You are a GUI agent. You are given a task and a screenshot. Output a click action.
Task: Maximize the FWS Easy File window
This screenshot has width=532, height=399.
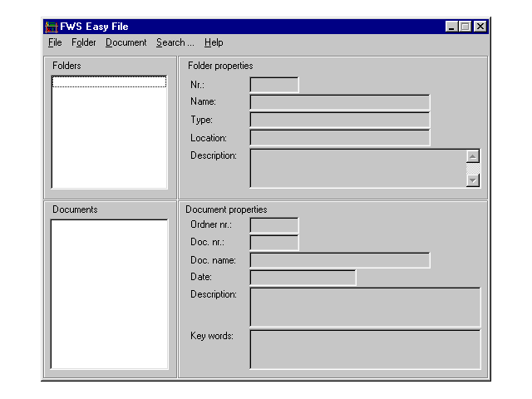(x=465, y=27)
